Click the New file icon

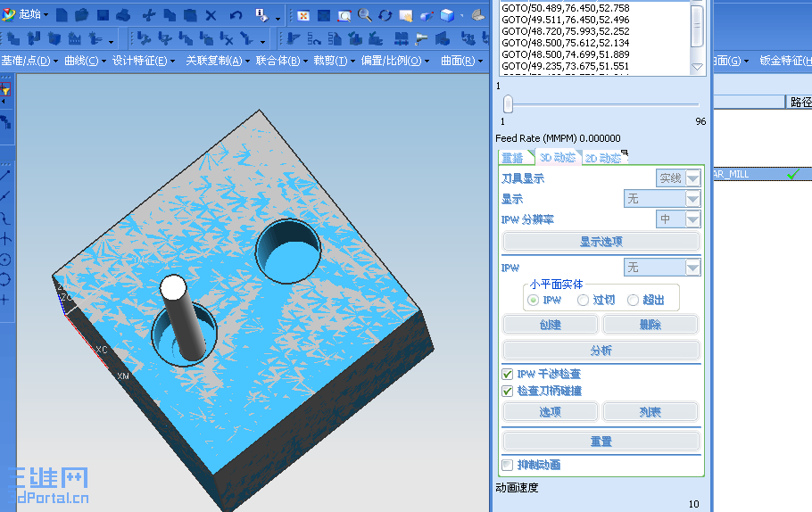(62, 15)
